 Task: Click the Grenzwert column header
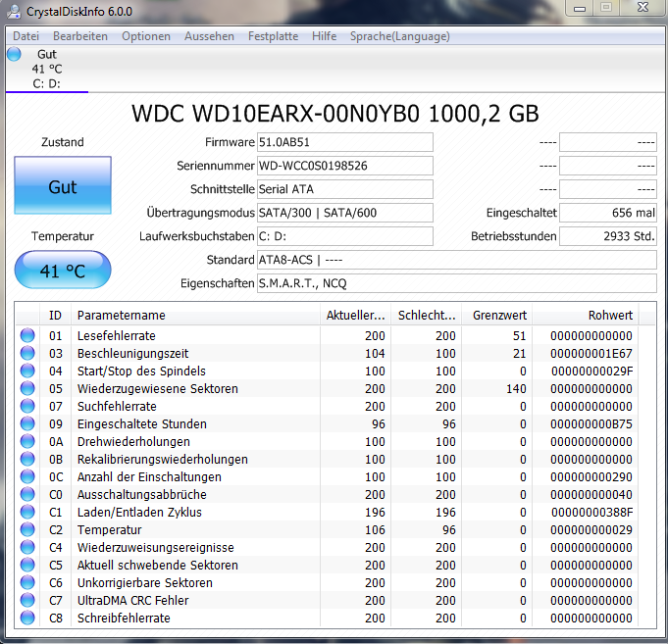(x=497, y=316)
